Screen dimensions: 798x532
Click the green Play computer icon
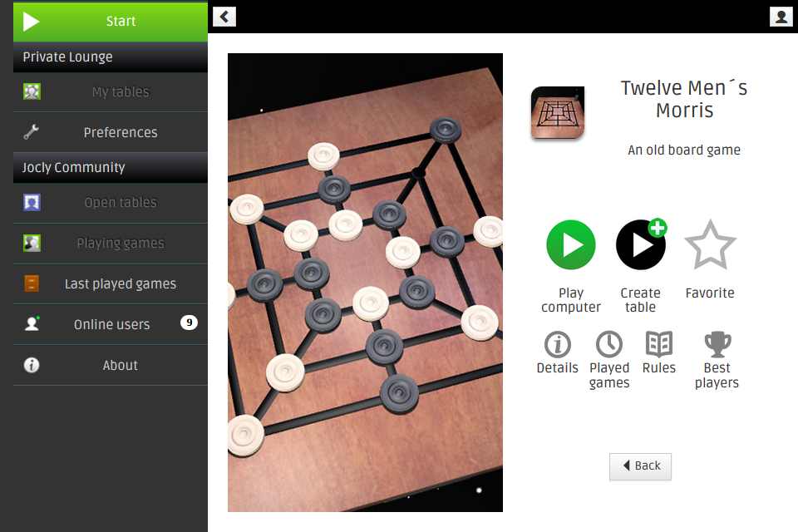[x=570, y=245]
